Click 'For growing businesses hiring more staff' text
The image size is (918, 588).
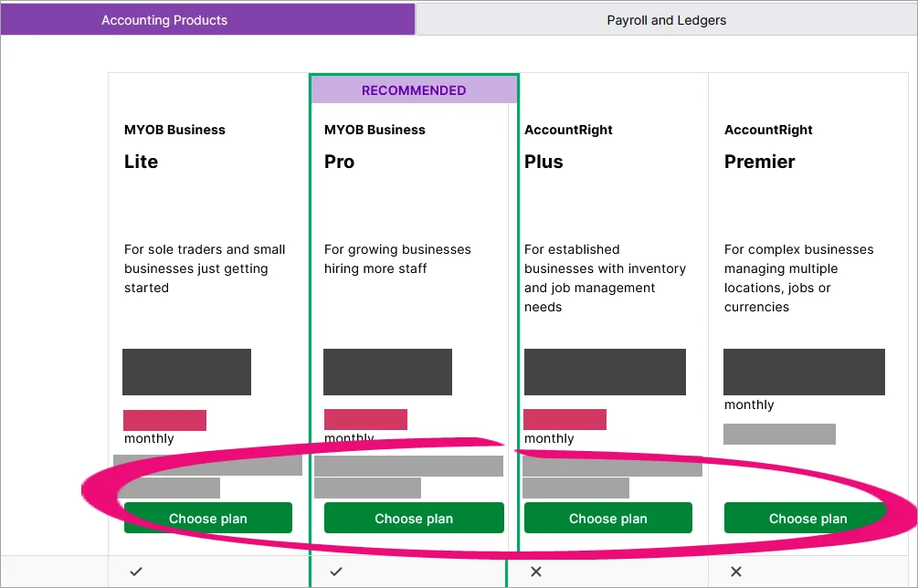click(x=397, y=258)
